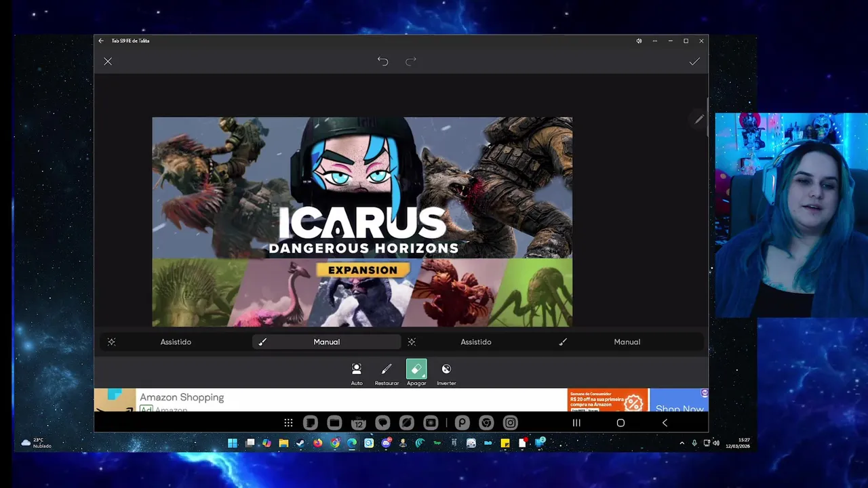Open Discord from the Windows taskbar

pyautogui.click(x=386, y=443)
